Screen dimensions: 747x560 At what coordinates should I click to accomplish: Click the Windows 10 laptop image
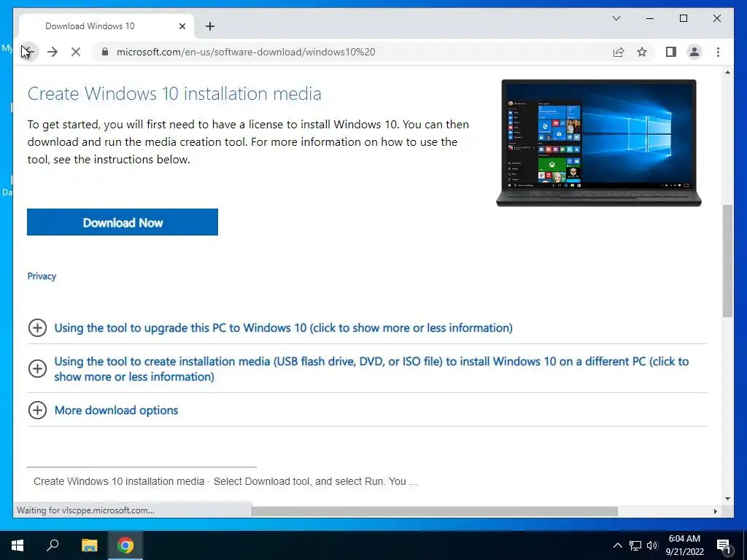[599, 143]
